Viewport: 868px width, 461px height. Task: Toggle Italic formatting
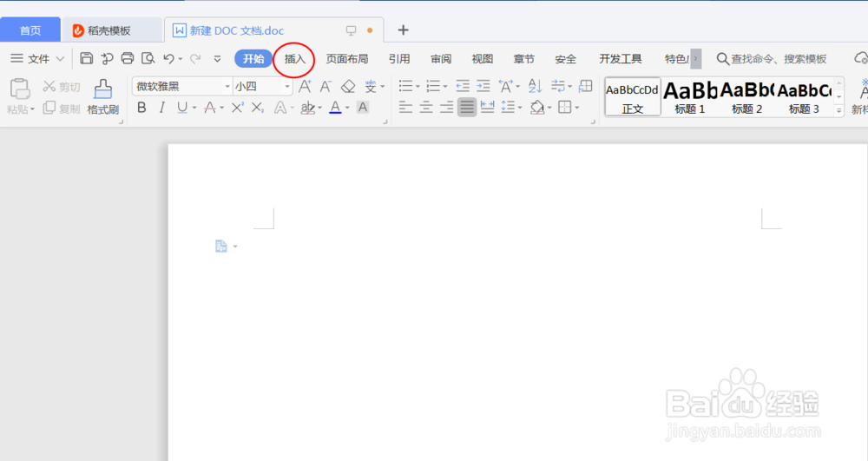pyautogui.click(x=161, y=108)
